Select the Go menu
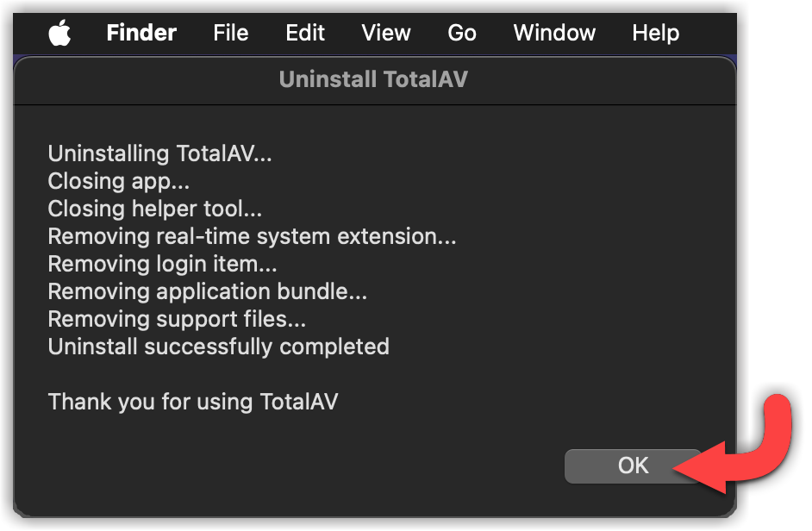Screen dimensions: 812x531 click(x=462, y=34)
